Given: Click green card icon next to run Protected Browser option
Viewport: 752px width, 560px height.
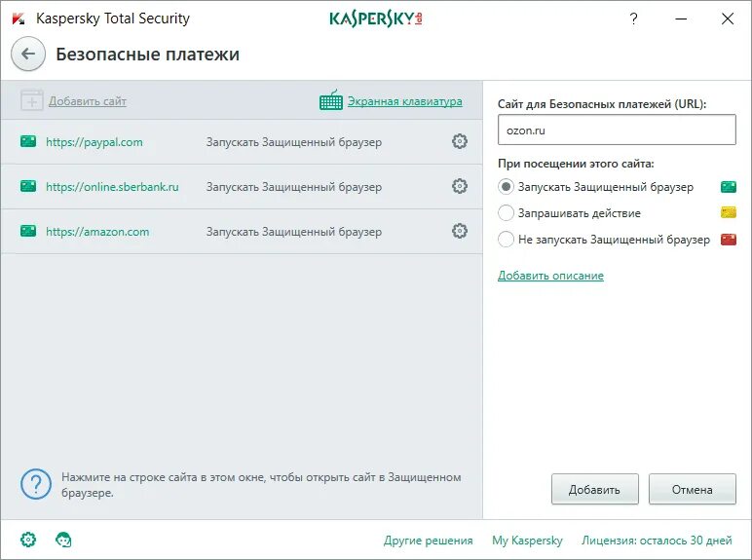Looking at the screenshot, I should [729, 187].
